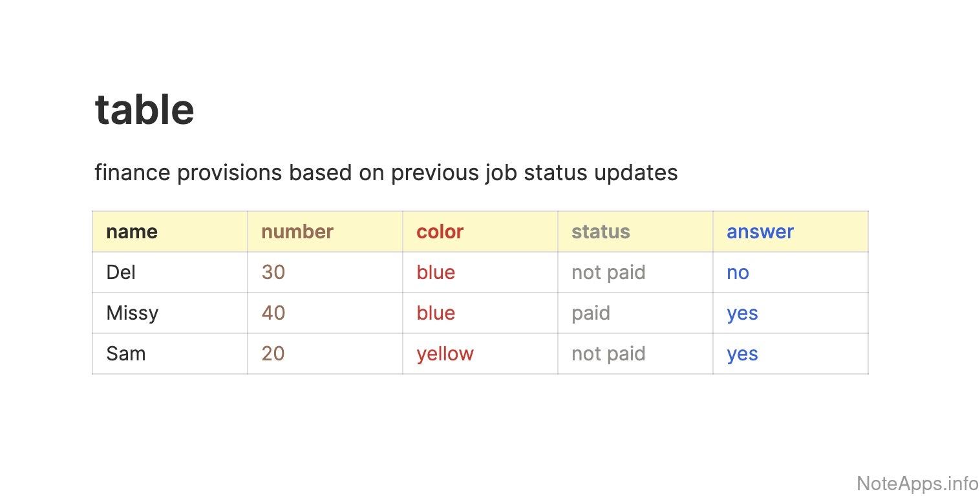Click the 'paid' status cell for Missy
Viewport: 980px width, 496px height.
tap(591, 313)
